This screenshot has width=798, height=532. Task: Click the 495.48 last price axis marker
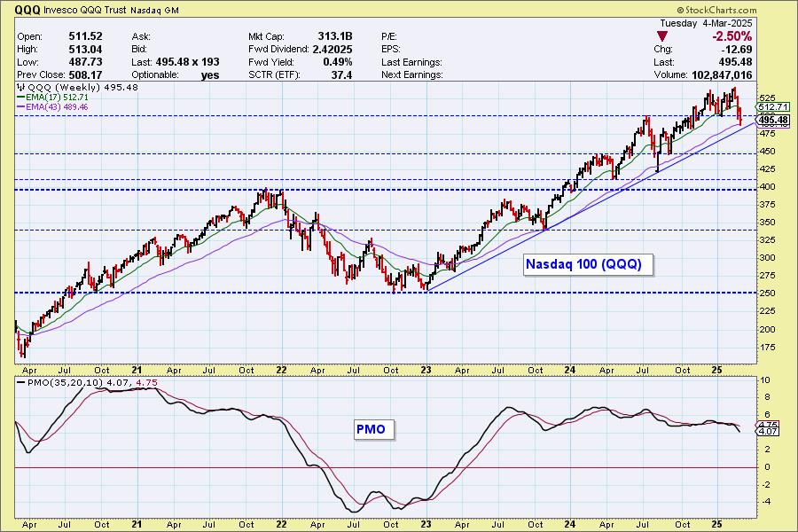click(772, 121)
